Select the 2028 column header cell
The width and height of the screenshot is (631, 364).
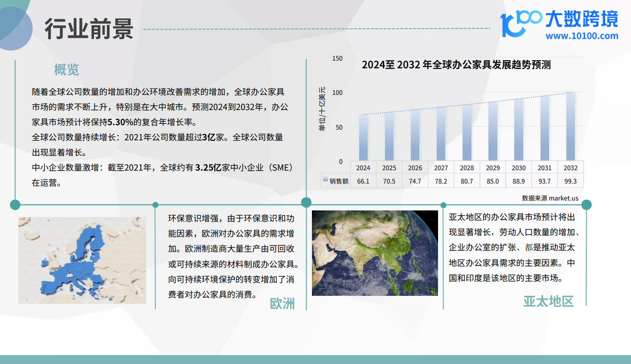pos(467,168)
